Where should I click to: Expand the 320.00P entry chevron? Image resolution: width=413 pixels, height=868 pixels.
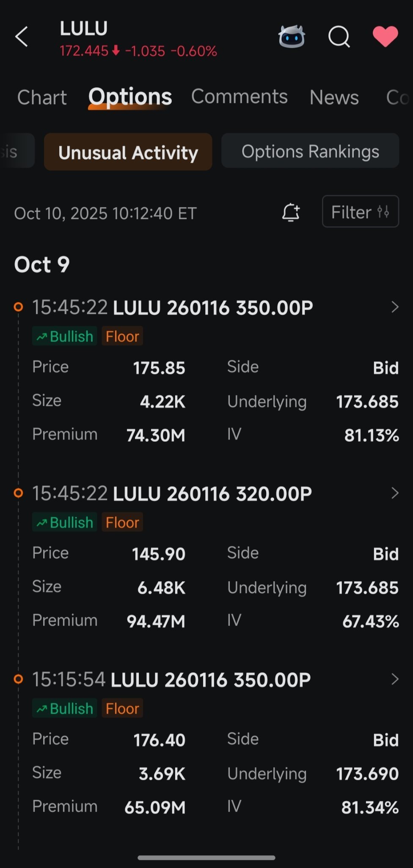click(x=395, y=493)
